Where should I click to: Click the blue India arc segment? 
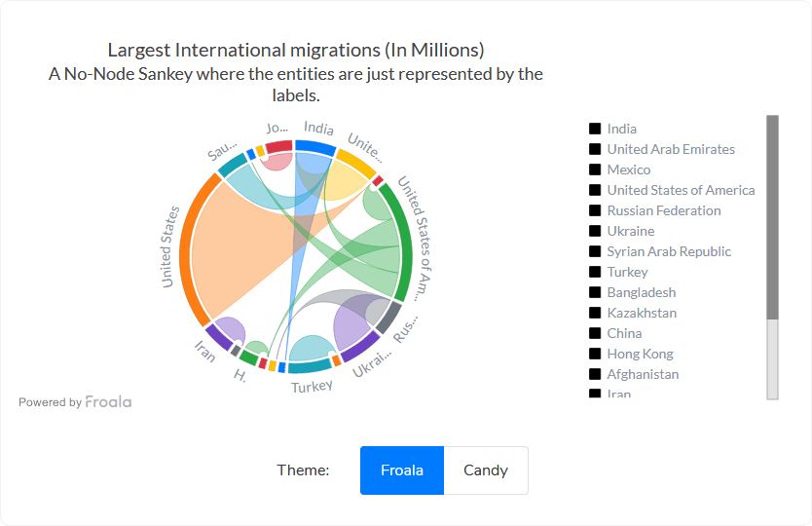315,147
